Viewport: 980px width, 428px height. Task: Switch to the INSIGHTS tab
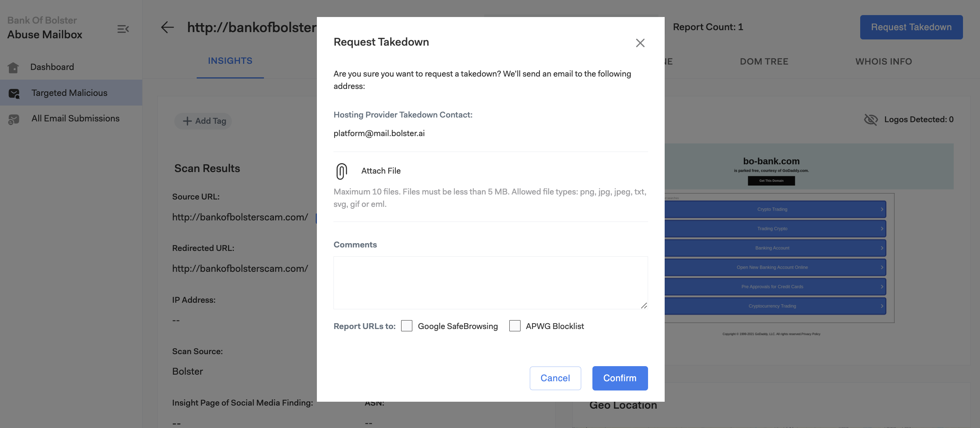230,61
